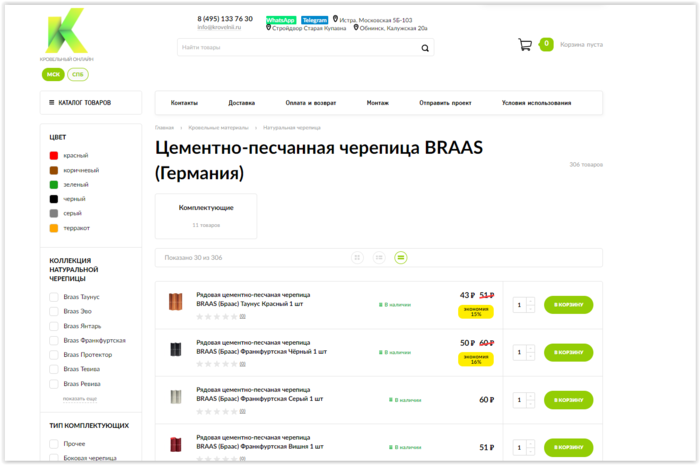
Task: Select the МСК city toggle
Action: point(53,75)
